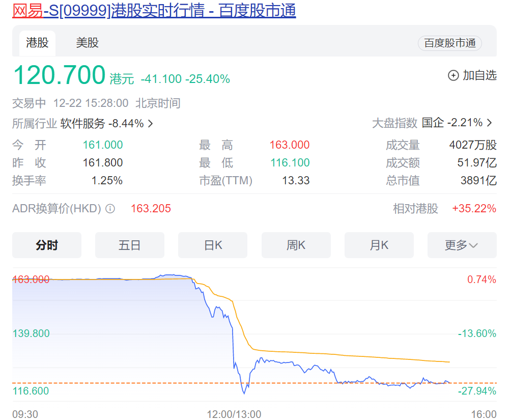Click the 成交量 value 4027万股
Screen dimensions: 511x420
point(473,145)
